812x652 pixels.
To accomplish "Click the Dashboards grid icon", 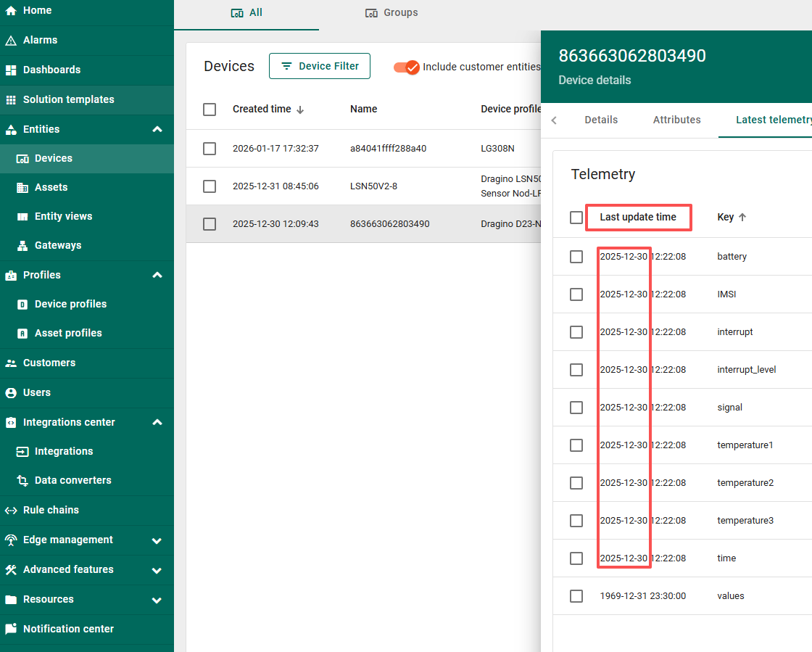I will (11, 70).
